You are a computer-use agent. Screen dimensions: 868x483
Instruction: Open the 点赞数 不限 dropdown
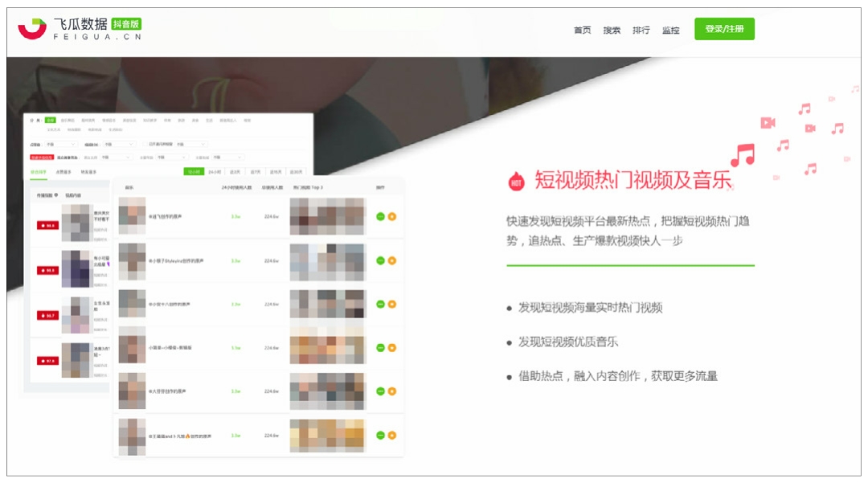point(61,145)
